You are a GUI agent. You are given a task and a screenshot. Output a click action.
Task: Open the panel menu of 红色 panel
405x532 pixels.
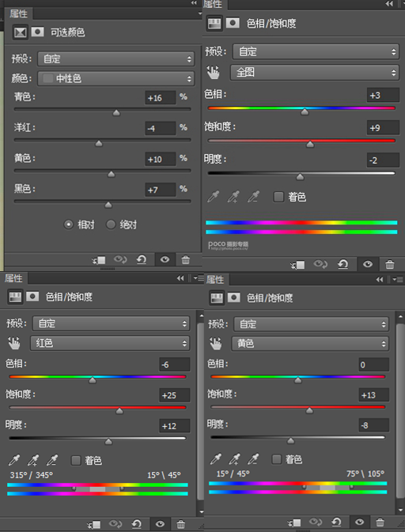point(198,278)
